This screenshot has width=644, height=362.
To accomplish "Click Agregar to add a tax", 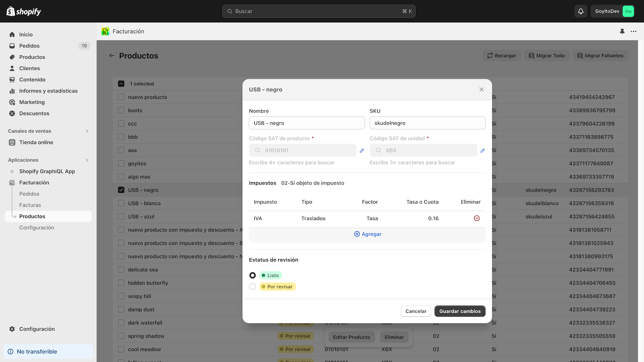I will pos(367,234).
